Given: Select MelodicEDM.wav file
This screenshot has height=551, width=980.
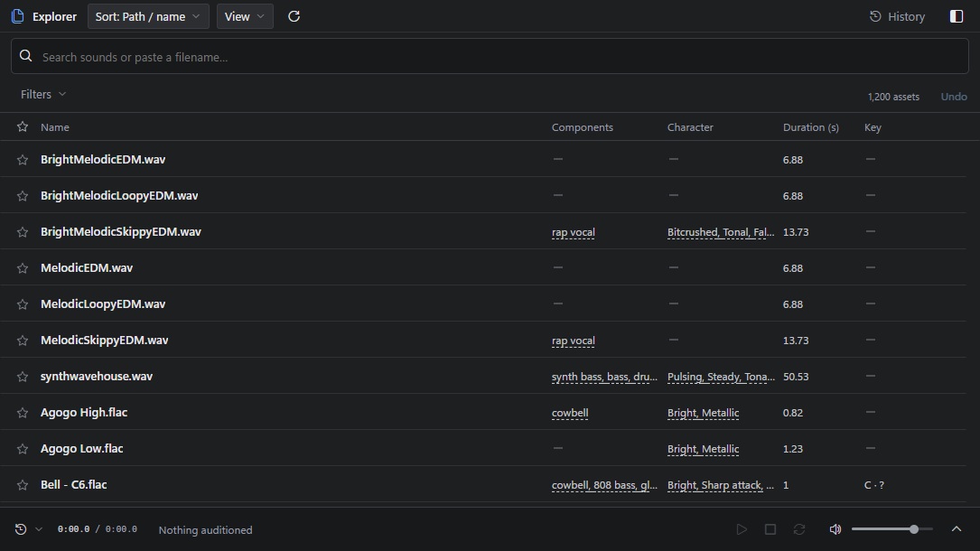Looking at the screenshot, I should (x=87, y=268).
